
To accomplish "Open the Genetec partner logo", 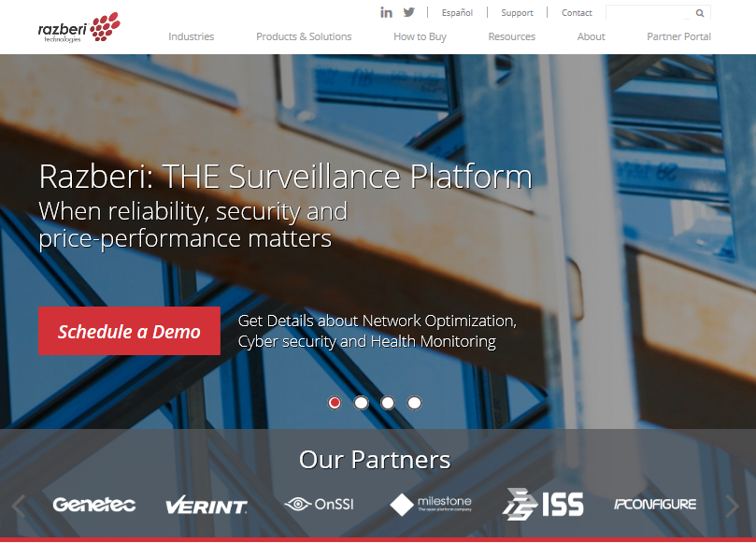I will coord(93,505).
